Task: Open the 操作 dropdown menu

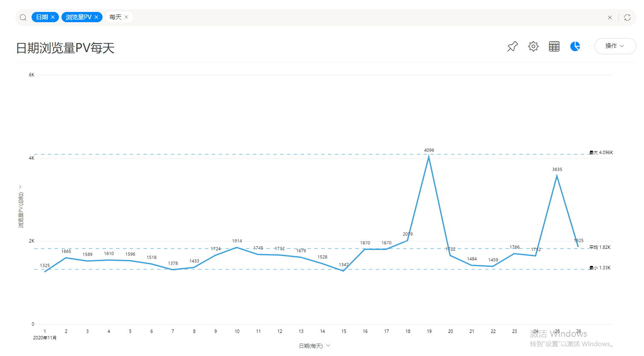Action: [x=615, y=46]
